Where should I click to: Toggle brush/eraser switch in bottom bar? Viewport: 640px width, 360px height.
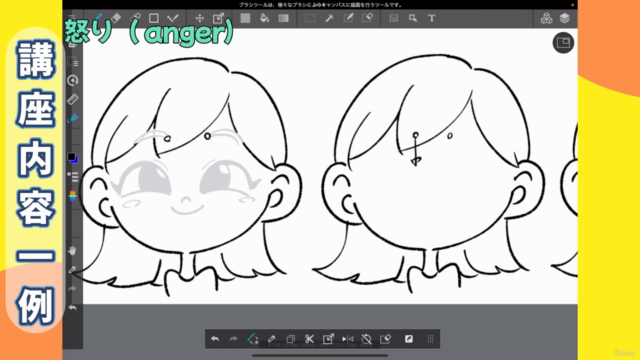pos(253,339)
